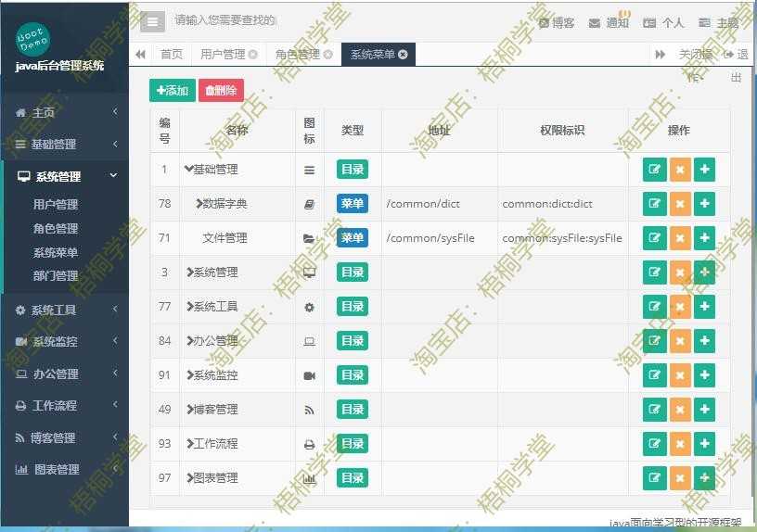
Task: Delete the 文件管理 menu entry
Action: pyautogui.click(x=680, y=238)
